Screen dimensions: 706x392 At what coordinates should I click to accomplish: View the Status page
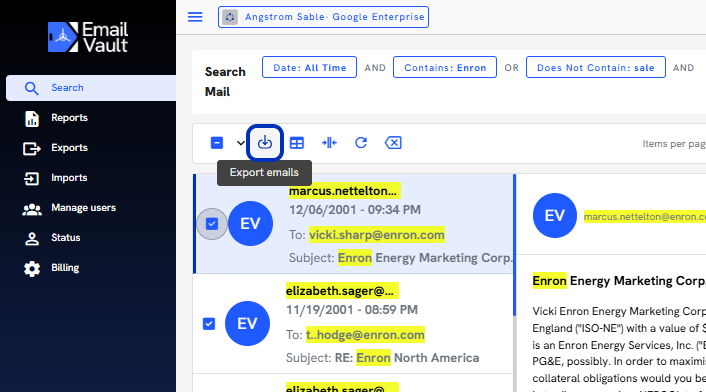(x=66, y=238)
